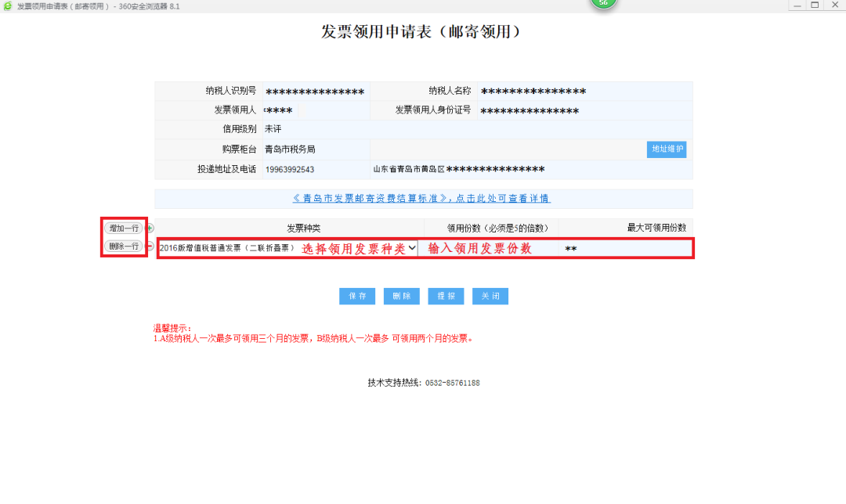The width and height of the screenshot is (846, 504).
Task: Click the delivery phone number 19963992543 field
Action: (x=290, y=170)
